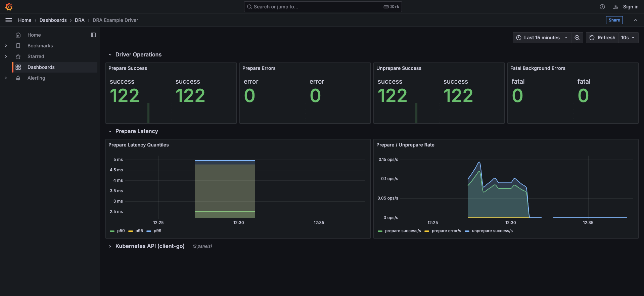Open the news feed RSS icon
Image resolution: width=644 pixels, height=296 pixels.
tap(615, 7)
